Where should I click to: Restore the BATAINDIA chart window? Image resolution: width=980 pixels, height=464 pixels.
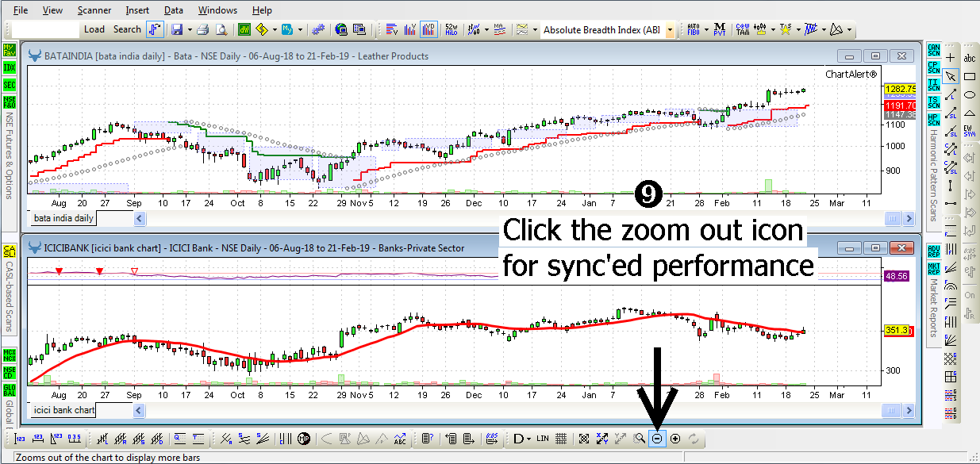(x=874, y=56)
